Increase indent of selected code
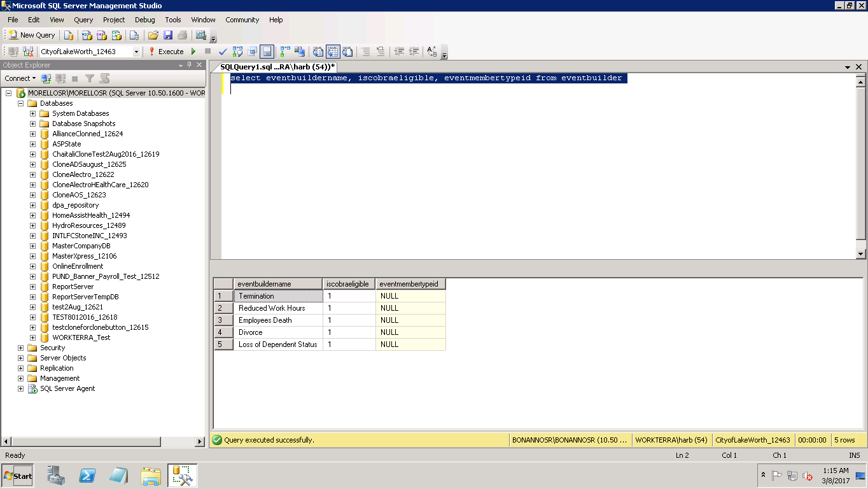 coord(414,52)
